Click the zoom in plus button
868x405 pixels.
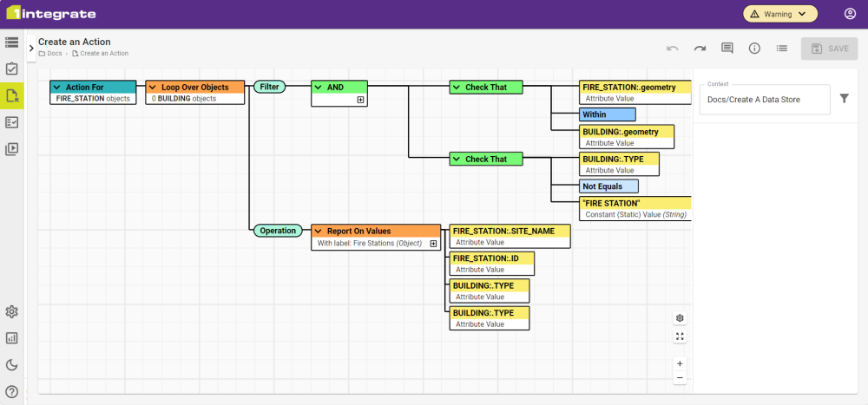click(680, 363)
